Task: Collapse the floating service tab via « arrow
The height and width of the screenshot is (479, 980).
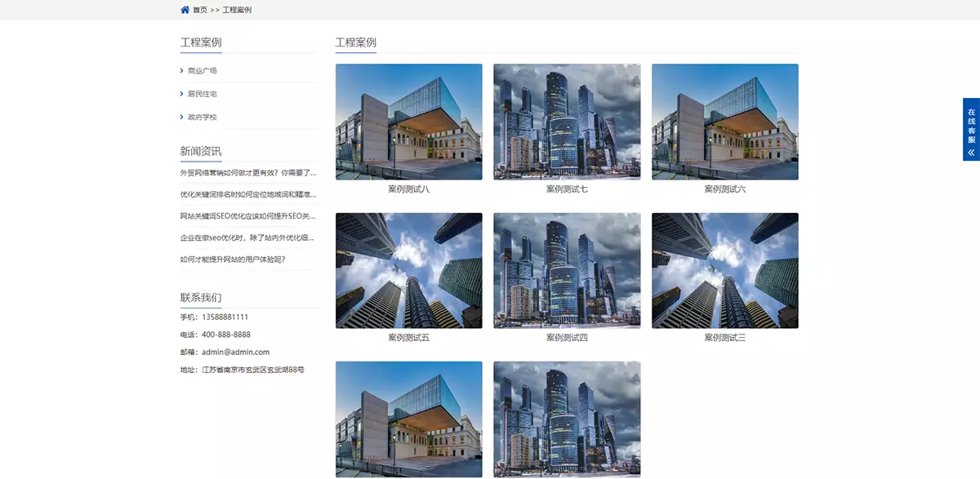Action: (970, 151)
